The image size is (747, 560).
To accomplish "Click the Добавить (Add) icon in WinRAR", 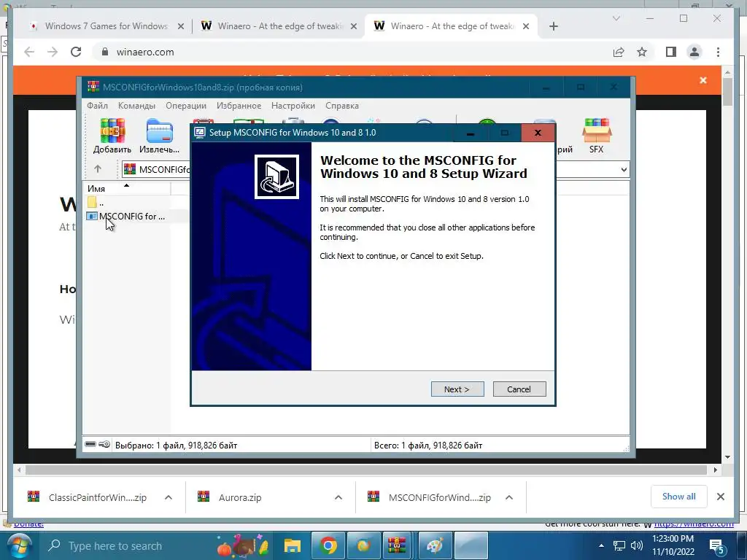I will 112,136.
